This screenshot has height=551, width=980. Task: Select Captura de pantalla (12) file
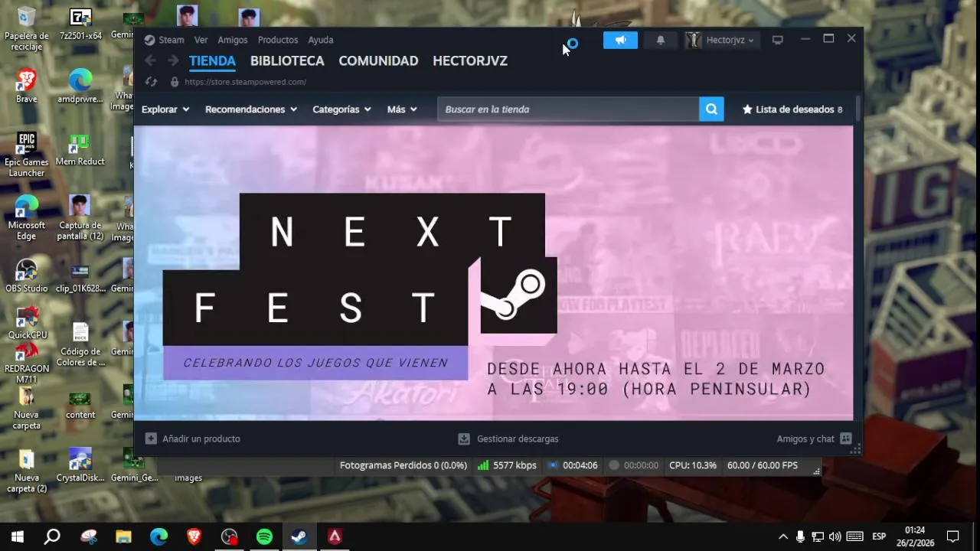pyautogui.click(x=80, y=217)
